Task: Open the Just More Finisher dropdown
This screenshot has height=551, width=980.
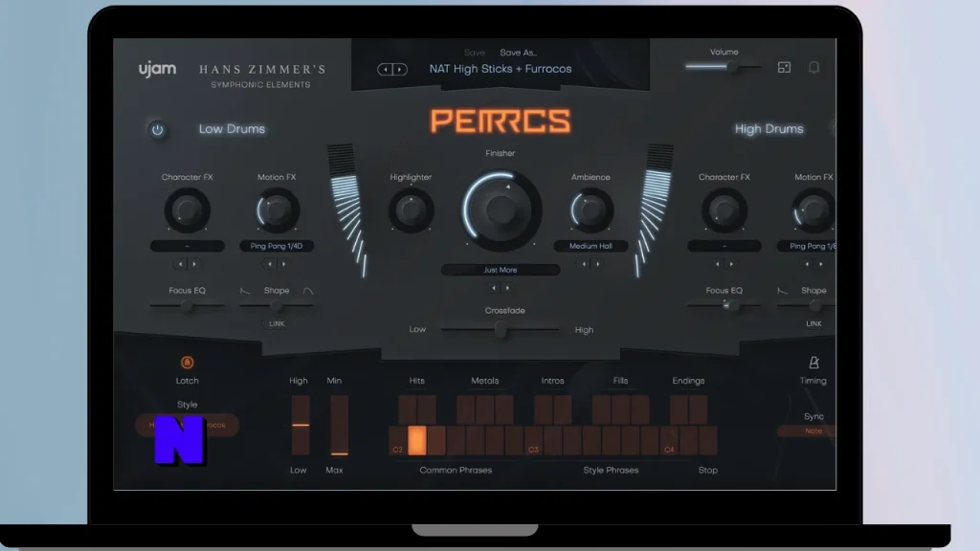Action: (500, 270)
